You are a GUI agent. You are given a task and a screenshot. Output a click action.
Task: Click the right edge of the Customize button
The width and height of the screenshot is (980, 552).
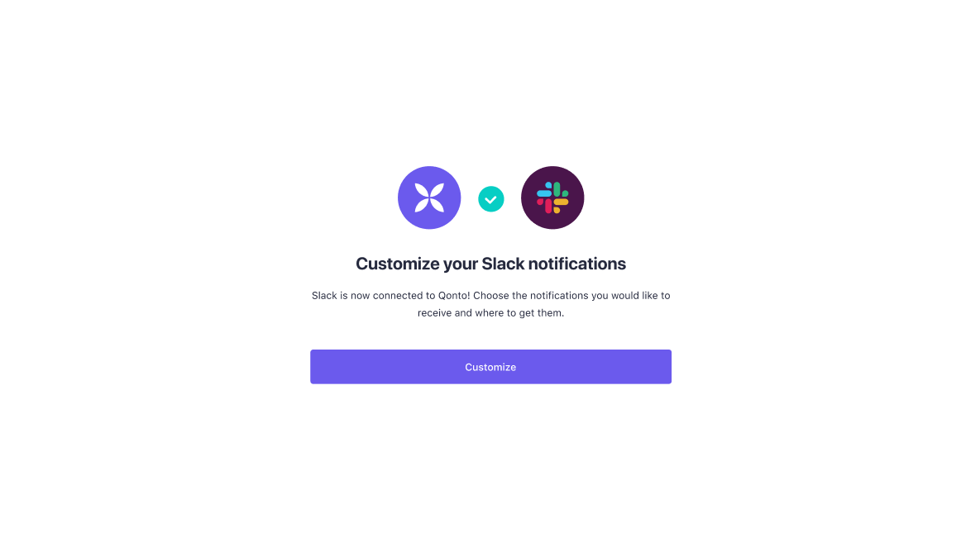point(667,367)
